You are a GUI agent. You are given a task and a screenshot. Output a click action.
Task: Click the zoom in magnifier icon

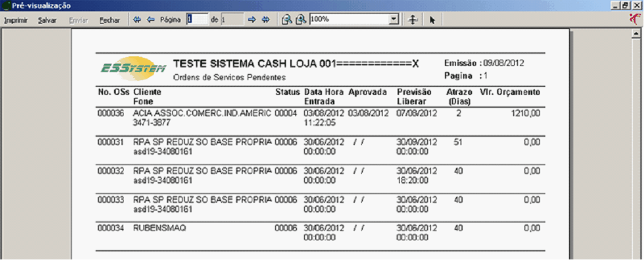(x=300, y=20)
